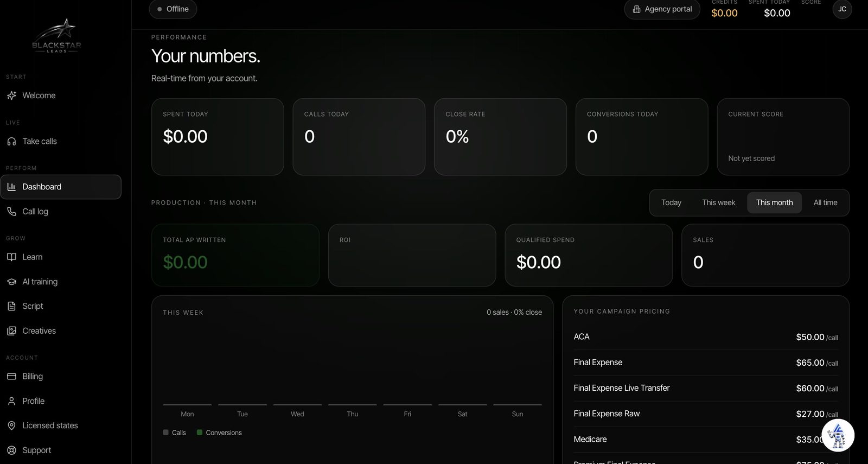
Task: Click the Billing card icon
Action: pos(11,377)
